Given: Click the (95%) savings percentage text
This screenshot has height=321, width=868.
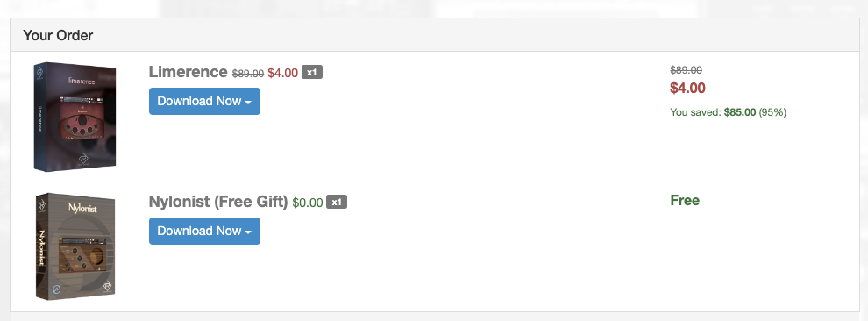Looking at the screenshot, I should [x=772, y=112].
